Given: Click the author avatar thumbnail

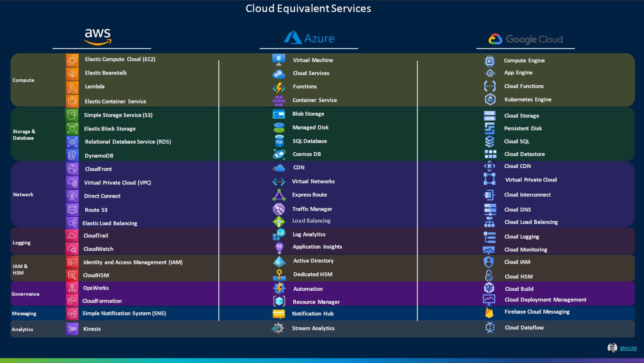Looking at the screenshot, I should (613, 347).
